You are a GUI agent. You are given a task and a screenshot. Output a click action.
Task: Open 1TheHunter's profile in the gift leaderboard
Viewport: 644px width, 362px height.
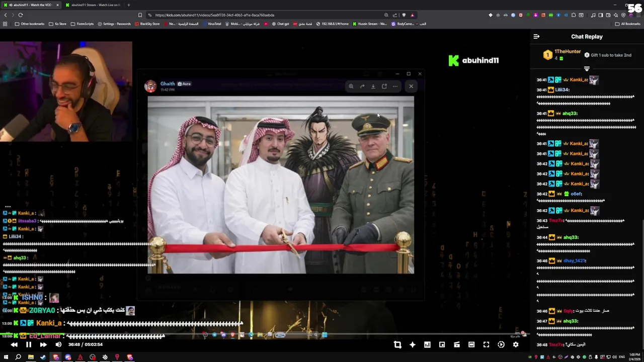pos(568,51)
